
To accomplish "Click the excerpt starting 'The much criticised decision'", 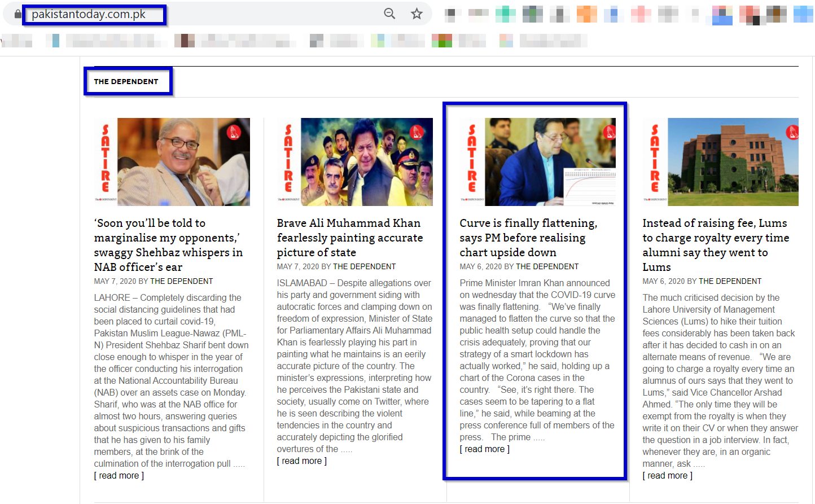I will pos(720,380).
